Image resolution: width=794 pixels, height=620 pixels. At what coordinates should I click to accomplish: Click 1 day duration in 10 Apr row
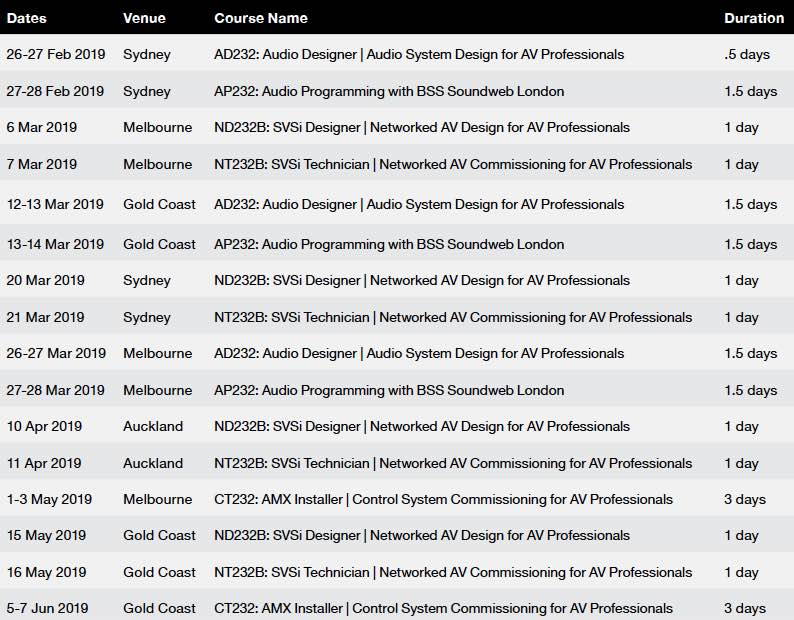(x=741, y=427)
